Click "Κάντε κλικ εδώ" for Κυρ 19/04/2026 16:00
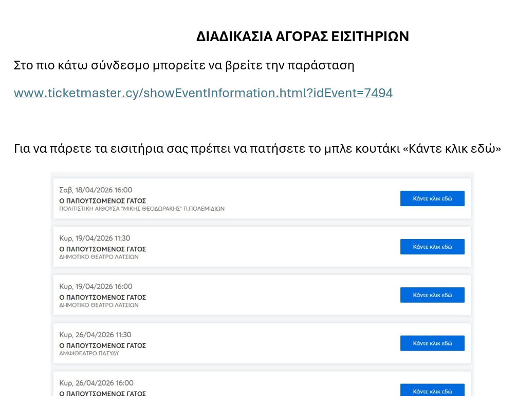Image resolution: width=517 pixels, height=420 pixels. point(432,295)
